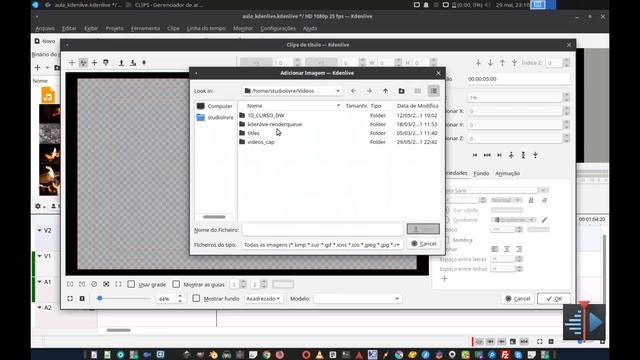Center item horizontally icon

[487, 155]
